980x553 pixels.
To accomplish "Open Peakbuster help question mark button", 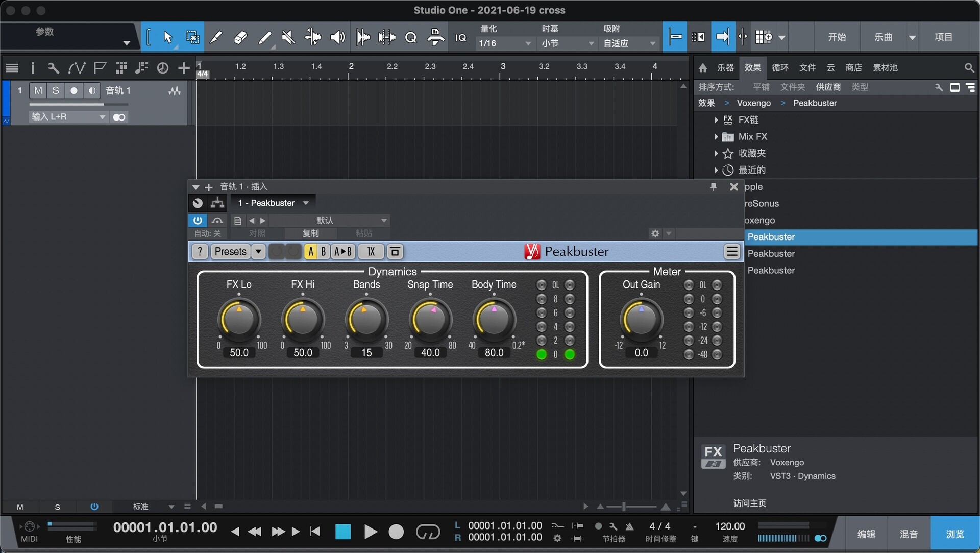I will click(200, 251).
